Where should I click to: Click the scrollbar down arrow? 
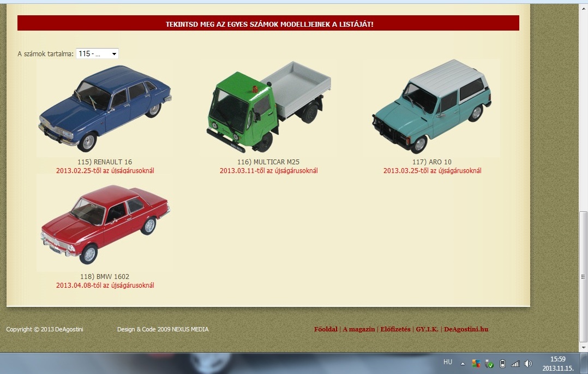tap(583, 347)
